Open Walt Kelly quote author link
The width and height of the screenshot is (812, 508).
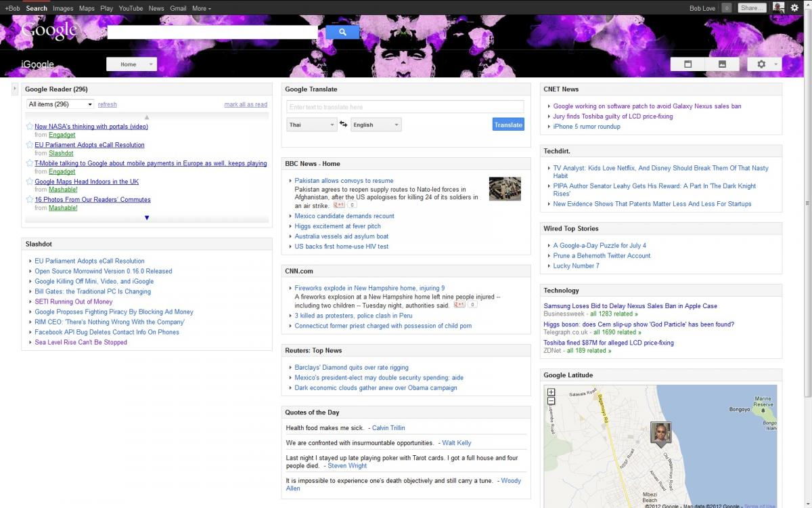pos(457,443)
